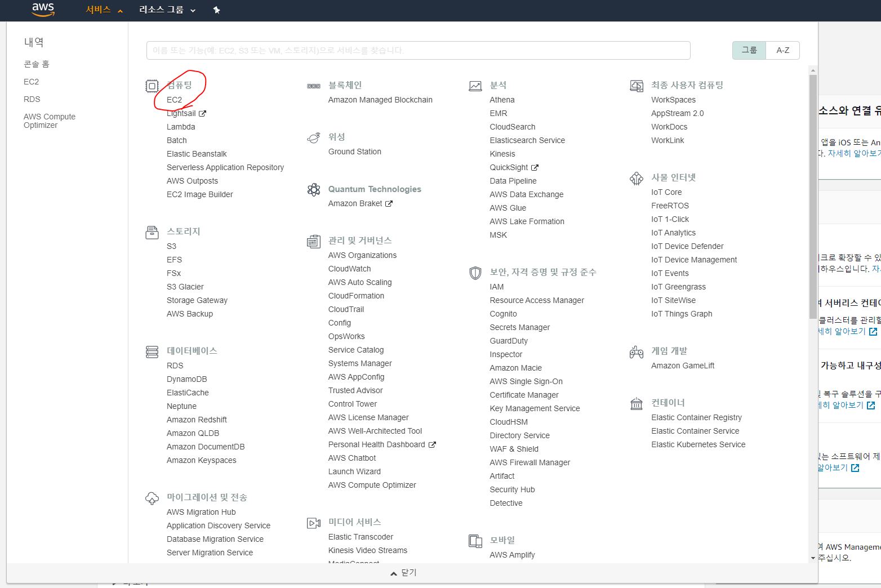Open DynamoDB service
This screenshot has width=881, height=588.
186,379
